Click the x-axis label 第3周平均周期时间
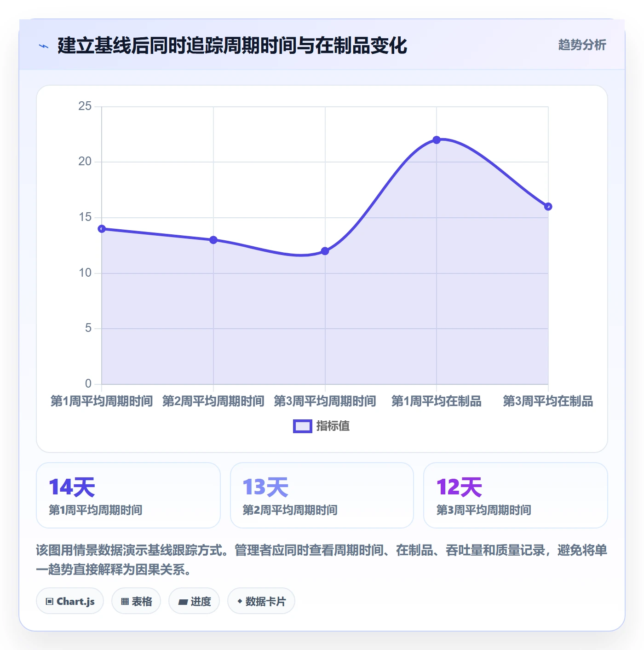The height and width of the screenshot is (650, 644). coord(325,401)
